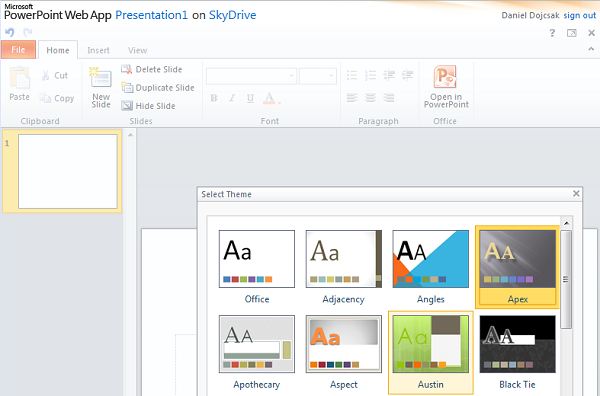Click the decrease indent icon
600x396 pixels.
(x=389, y=75)
